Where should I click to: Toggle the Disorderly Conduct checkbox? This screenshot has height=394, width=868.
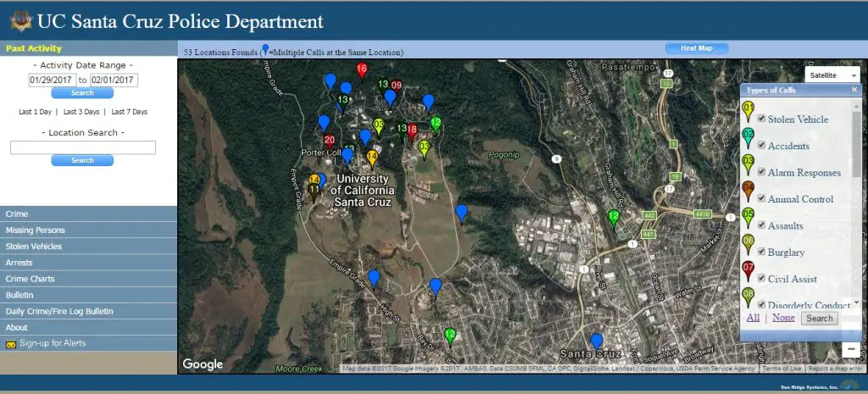[x=761, y=304]
